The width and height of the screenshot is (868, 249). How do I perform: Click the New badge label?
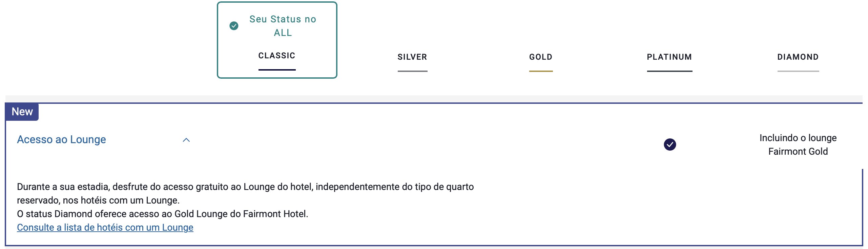pos(22,112)
